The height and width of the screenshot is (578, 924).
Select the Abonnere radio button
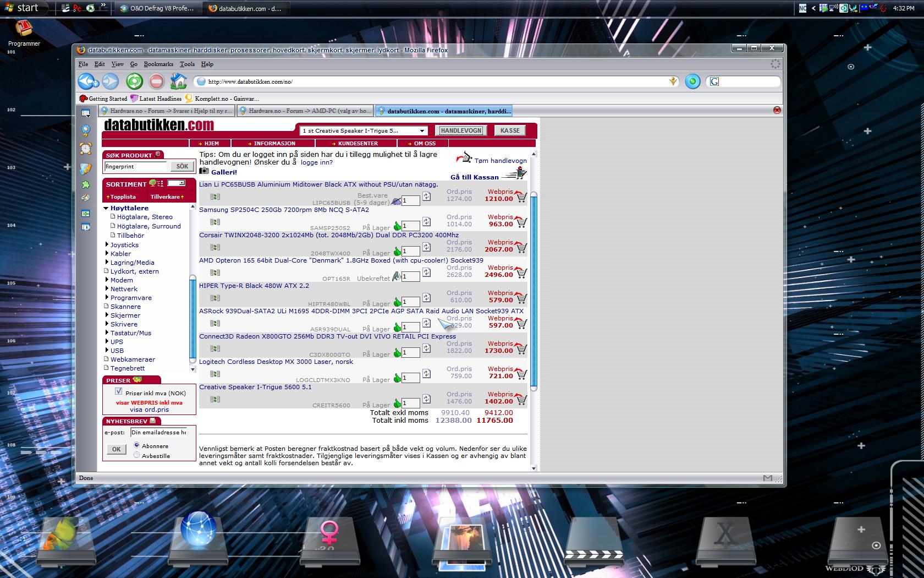[x=137, y=445]
